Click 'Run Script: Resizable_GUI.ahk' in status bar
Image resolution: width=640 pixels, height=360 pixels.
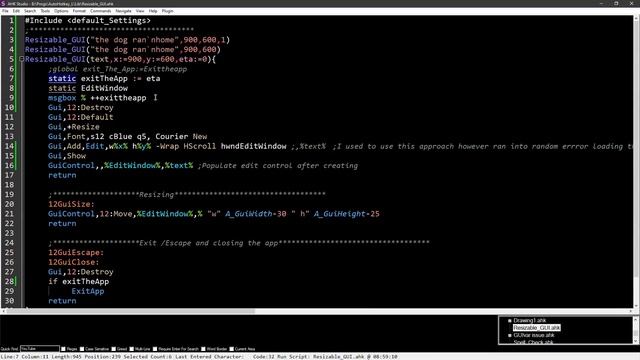point(320,357)
